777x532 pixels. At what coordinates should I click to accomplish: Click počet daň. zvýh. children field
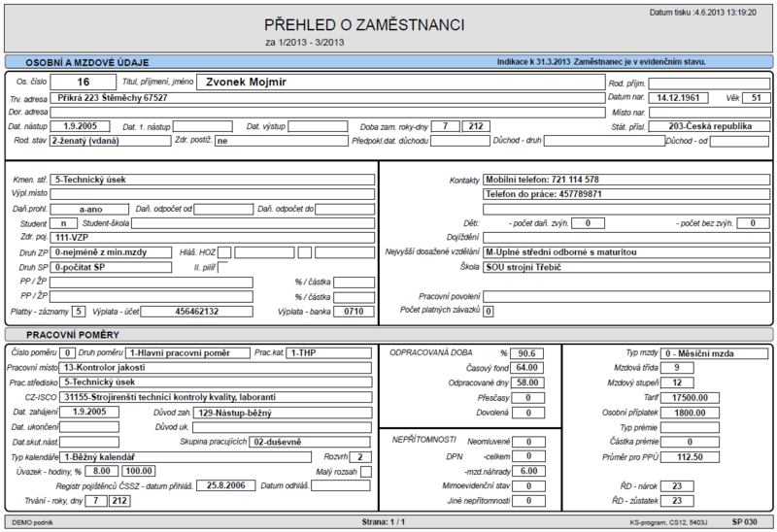click(588, 223)
